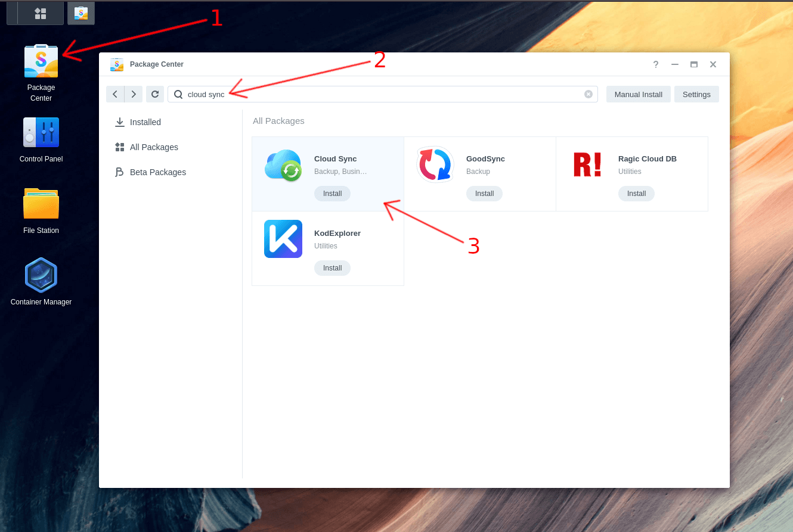Screen dimensions: 793x532
Task: Launch File Station from desktop
Action: [x=41, y=204]
